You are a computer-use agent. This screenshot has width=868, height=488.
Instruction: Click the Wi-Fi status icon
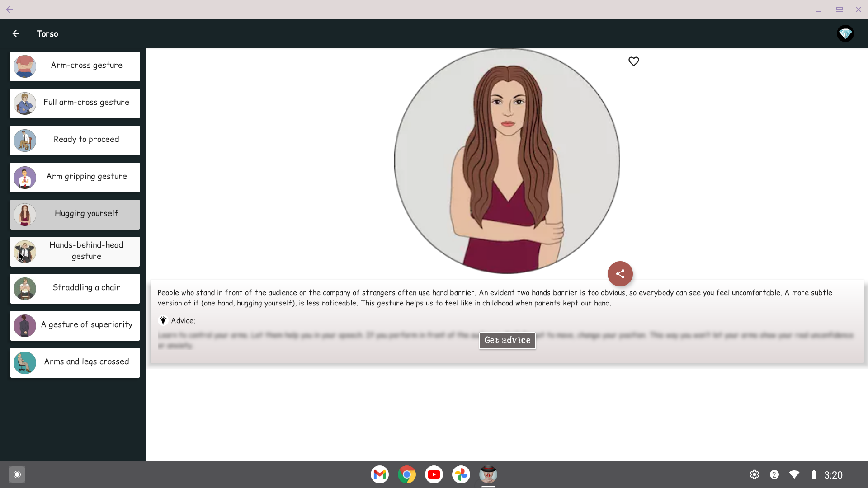[x=794, y=474]
